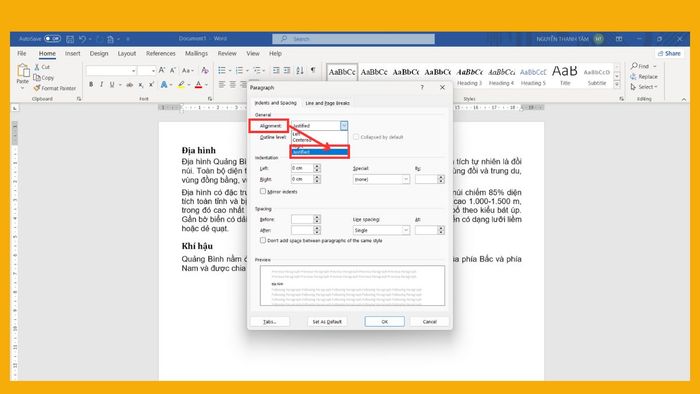Screen dimensions: 700x394
Task: Click OK in the Paragraph dialog
Action: (384, 321)
